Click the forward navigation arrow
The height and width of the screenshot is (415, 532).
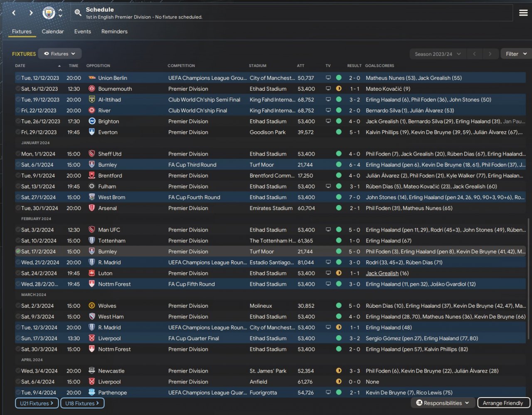[31, 13]
